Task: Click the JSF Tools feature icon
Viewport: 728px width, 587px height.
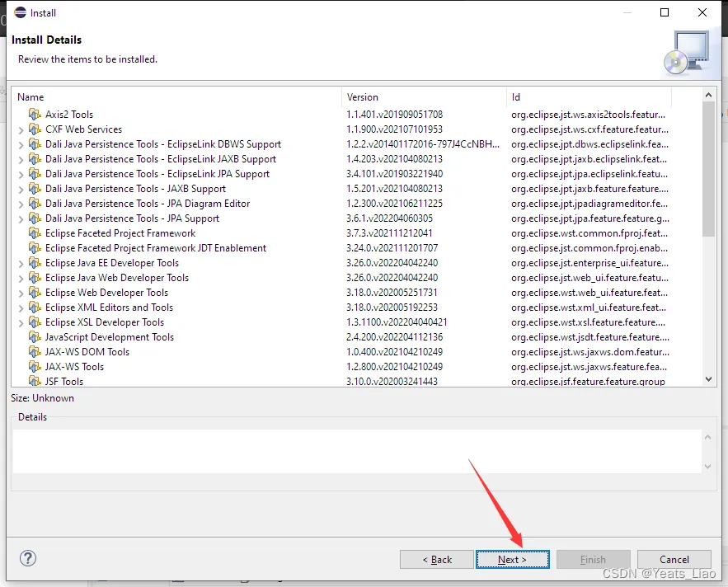Action: 35,381
